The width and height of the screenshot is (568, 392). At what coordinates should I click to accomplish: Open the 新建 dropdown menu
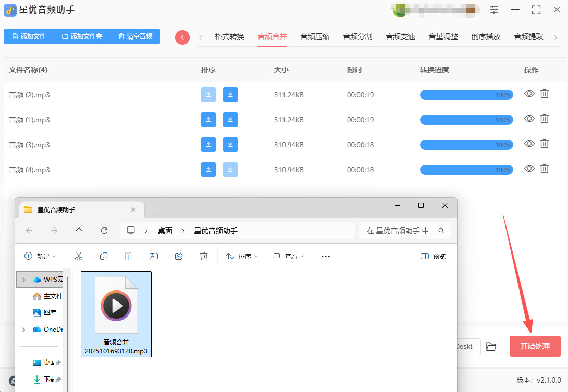click(41, 256)
